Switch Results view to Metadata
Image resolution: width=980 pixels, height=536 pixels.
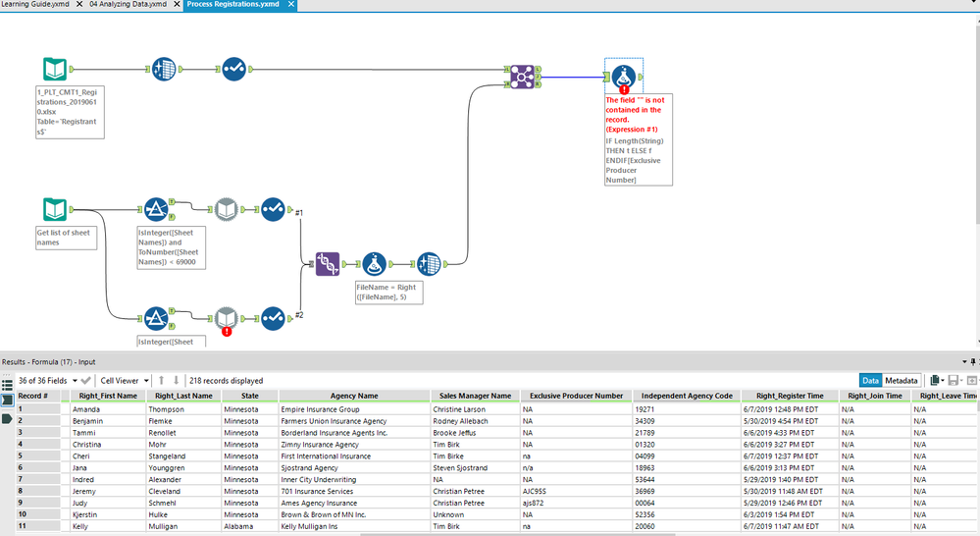coord(902,380)
